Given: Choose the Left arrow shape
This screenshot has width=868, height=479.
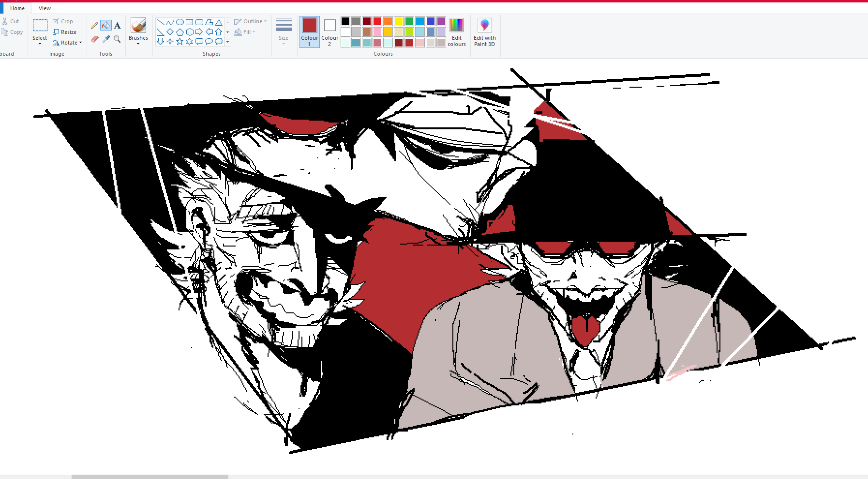Looking at the screenshot, I should click(209, 32).
